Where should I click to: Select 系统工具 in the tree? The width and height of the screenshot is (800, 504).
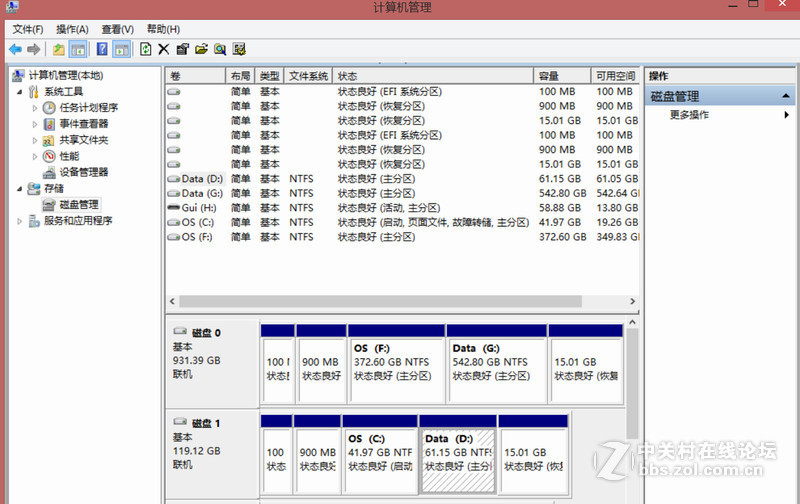click(x=63, y=92)
